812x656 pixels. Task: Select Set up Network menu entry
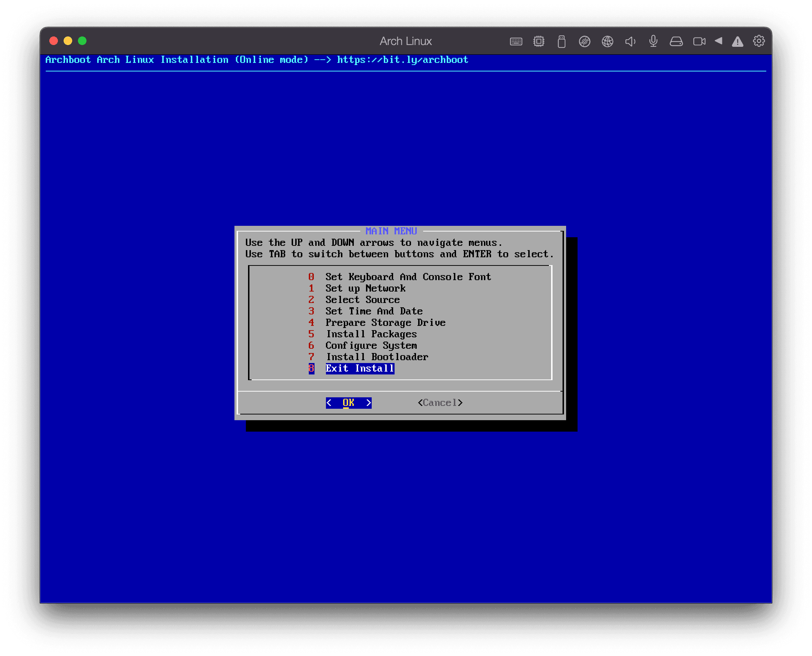tap(357, 288)
